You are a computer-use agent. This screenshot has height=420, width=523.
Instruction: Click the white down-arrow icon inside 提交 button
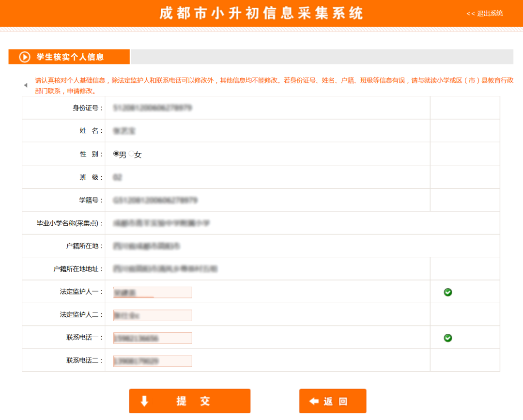coord(143,401)
